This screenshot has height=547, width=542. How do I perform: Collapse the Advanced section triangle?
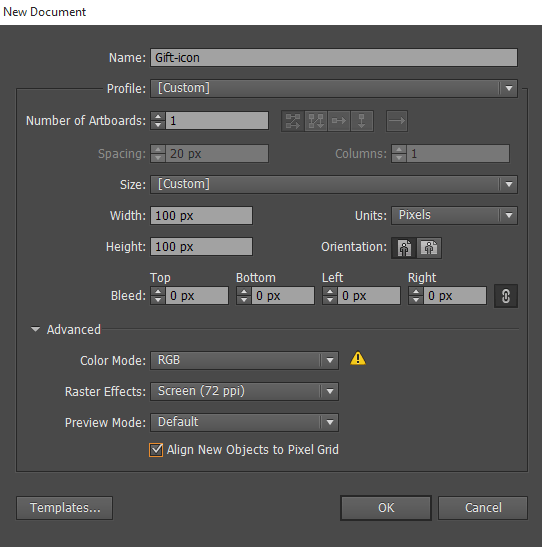pos(35,329)
